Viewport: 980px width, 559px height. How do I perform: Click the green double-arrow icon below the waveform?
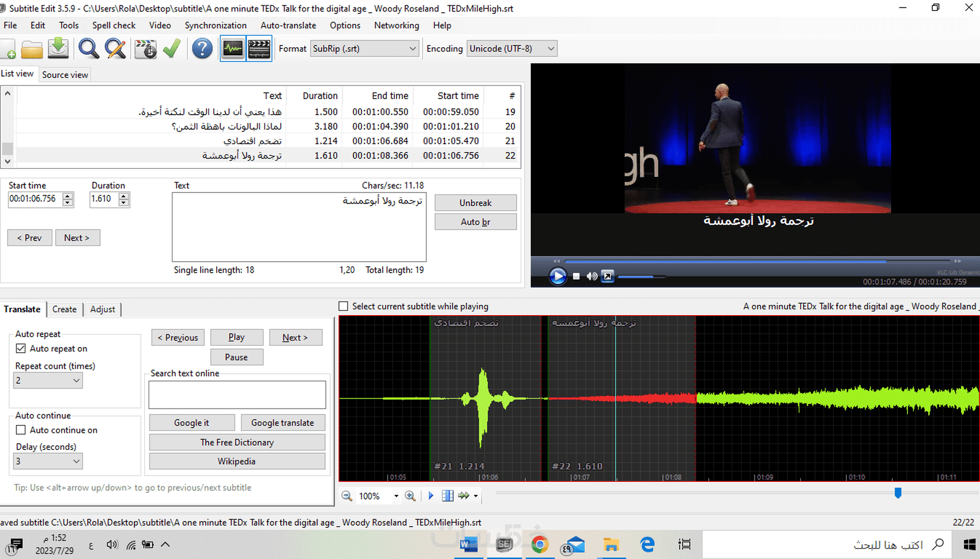tap(464, 496)
